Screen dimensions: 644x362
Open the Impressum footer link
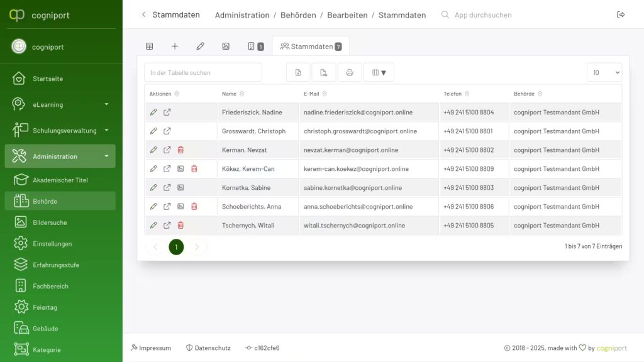[x=151, y=348]
